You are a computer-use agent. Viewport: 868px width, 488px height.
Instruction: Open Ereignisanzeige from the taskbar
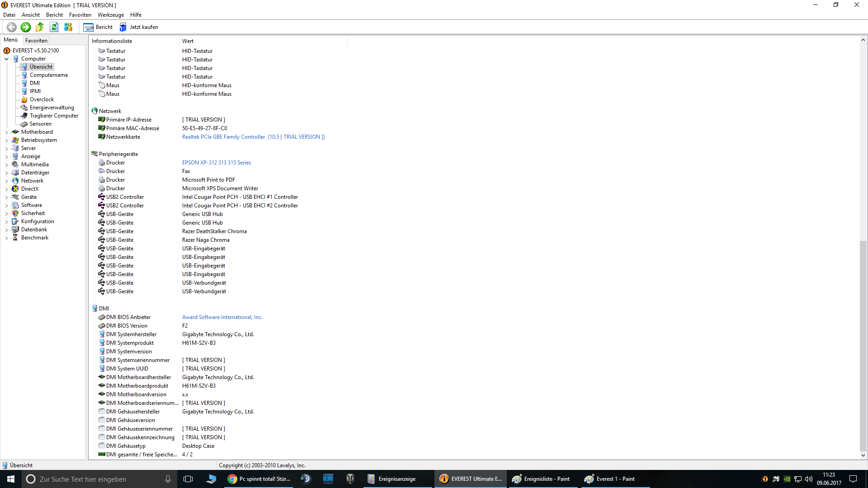coord(392,479)
